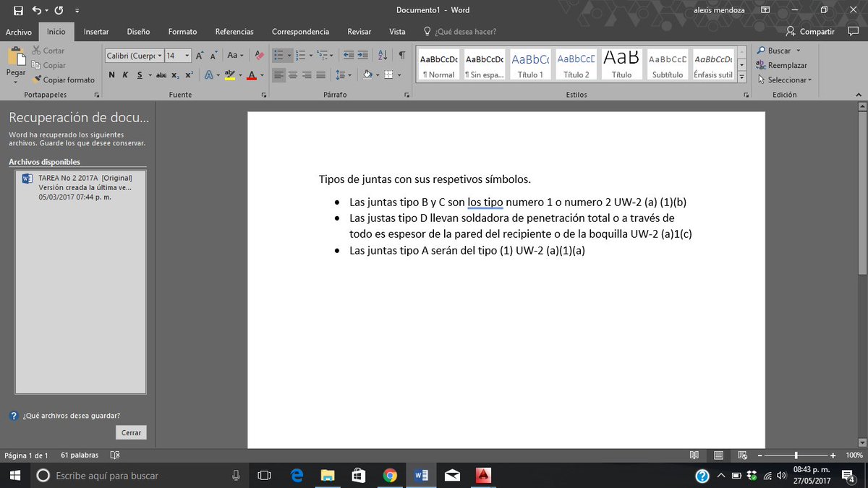Image resolution: width=868 pixels, height=488 pixels.
Task: Click the Cerrar button in recovery pane
Action: (131, 432)
